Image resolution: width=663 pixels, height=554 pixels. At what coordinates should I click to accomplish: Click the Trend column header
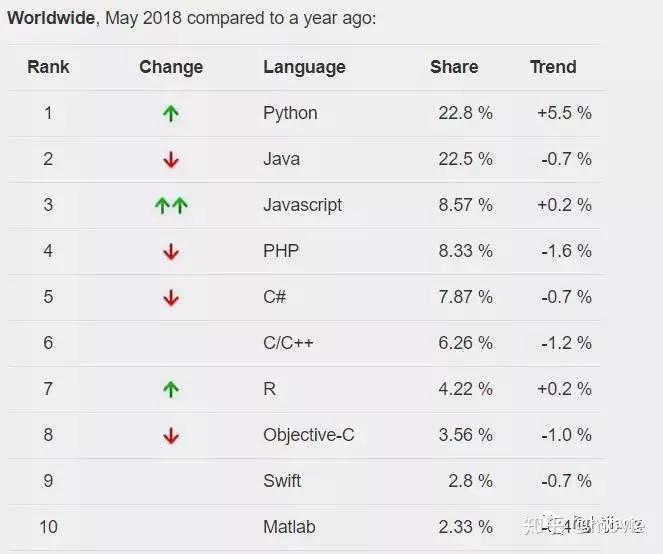tap(553, 67)
